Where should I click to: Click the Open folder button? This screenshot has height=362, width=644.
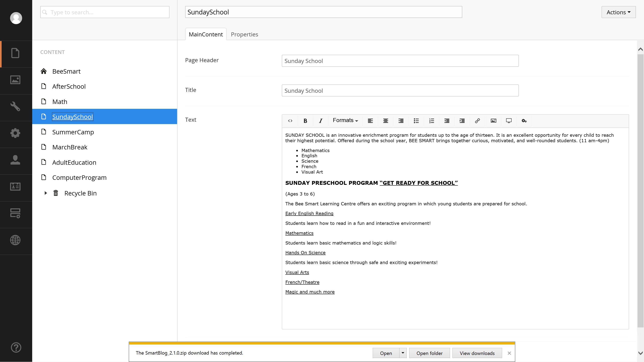click(429, 353)
